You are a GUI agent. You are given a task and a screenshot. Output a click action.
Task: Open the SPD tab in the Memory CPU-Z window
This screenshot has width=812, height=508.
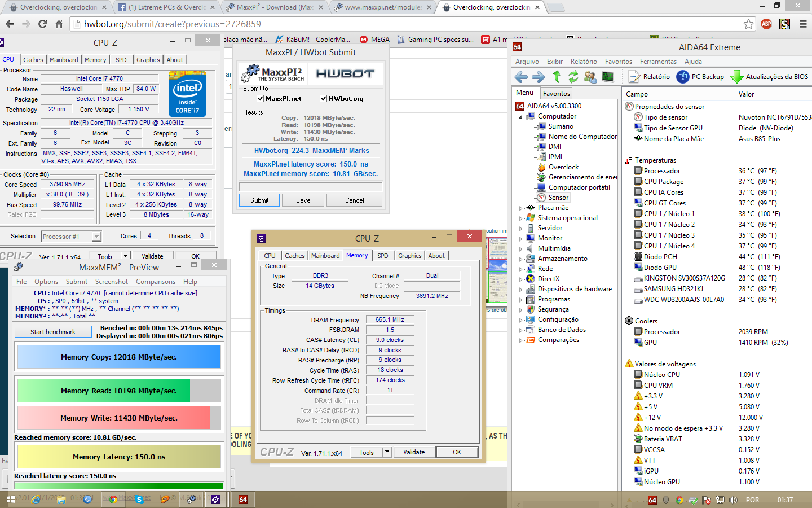pos(382,256)
